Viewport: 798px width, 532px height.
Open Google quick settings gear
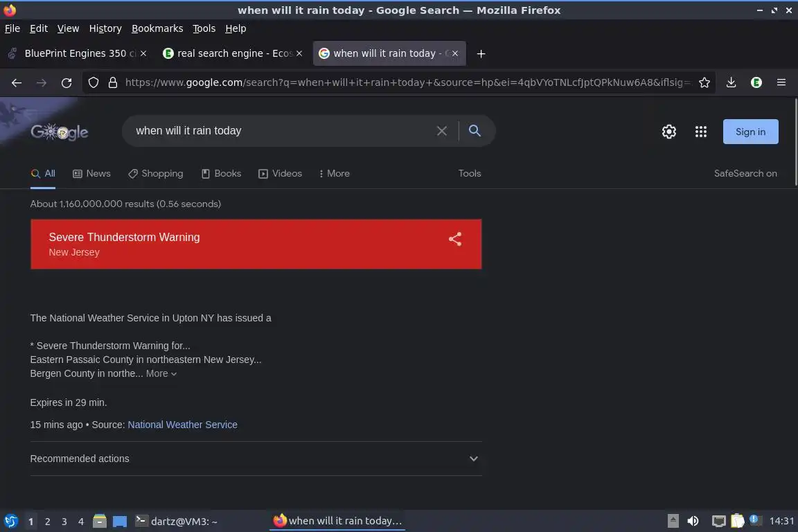coord(668,132)
